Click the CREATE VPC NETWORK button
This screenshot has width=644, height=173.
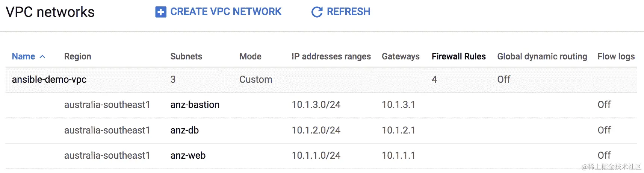tap(218, 12)
